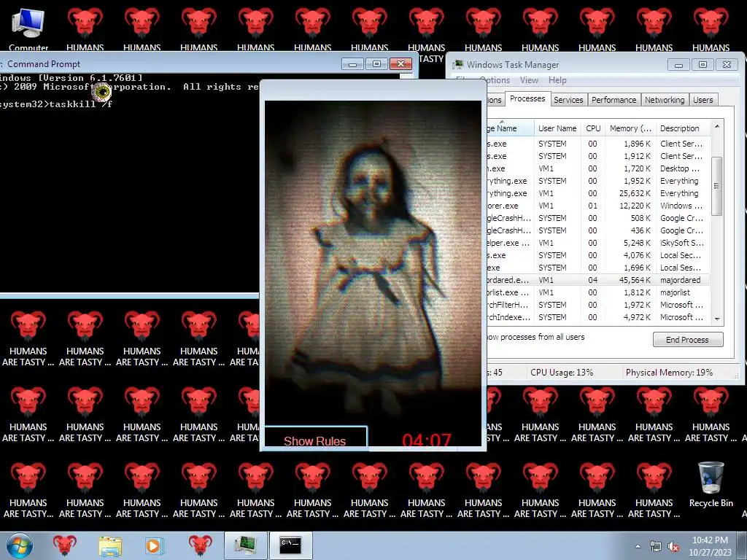Screen dimensions: 747x560
Task: Click the taskkill /f command line text
Action: (x=80, y=104)
